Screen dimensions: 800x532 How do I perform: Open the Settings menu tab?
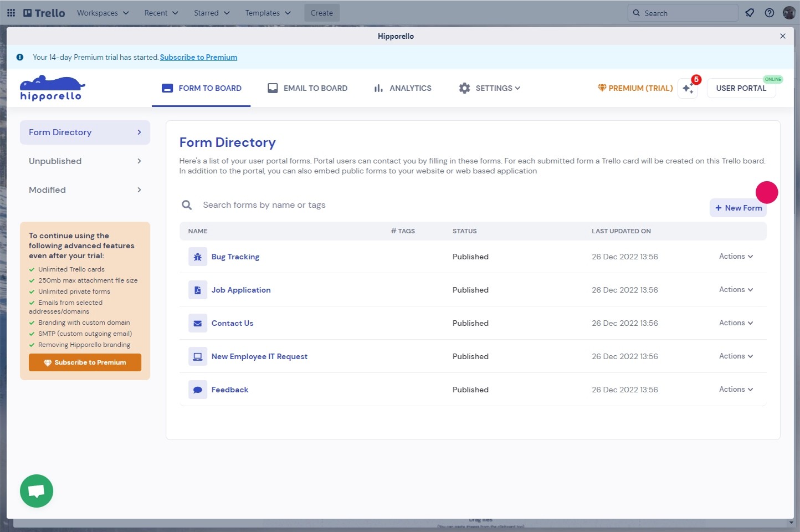(x=490, y=88)
